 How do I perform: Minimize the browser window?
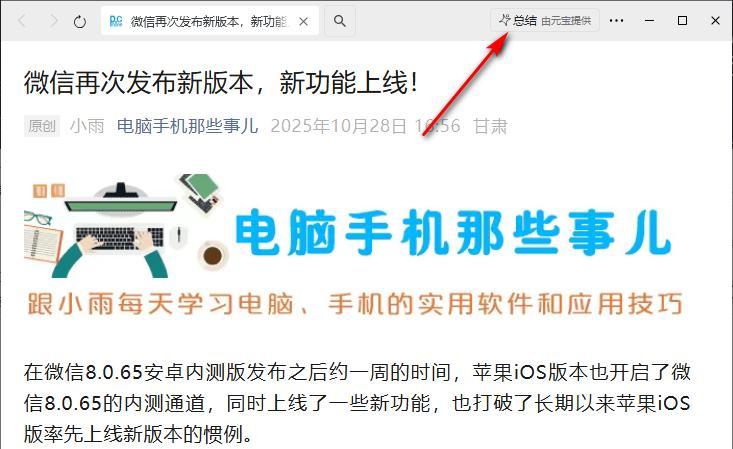click(x=649, y=21)
